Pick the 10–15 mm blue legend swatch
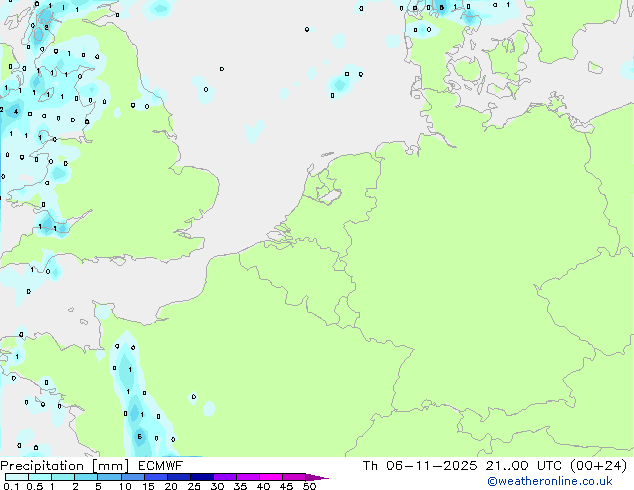This screenshot has width=634, height=490. click(x=132, y=477)
